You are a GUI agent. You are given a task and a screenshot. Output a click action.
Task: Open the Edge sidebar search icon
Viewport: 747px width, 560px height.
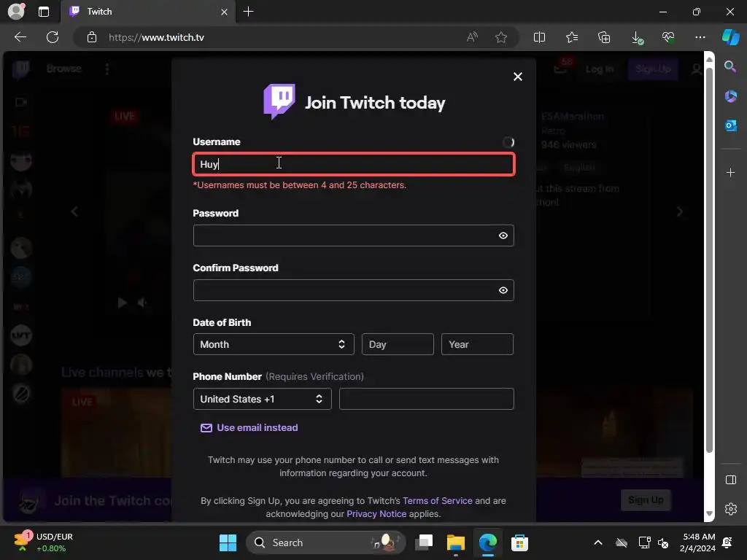click(730, 66)
